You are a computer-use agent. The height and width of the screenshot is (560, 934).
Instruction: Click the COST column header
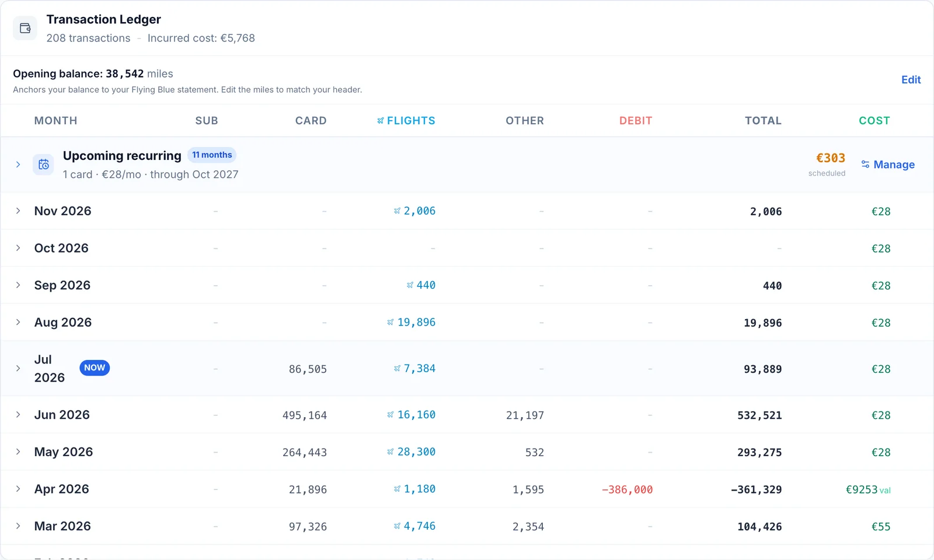click(x=874, y=121)
